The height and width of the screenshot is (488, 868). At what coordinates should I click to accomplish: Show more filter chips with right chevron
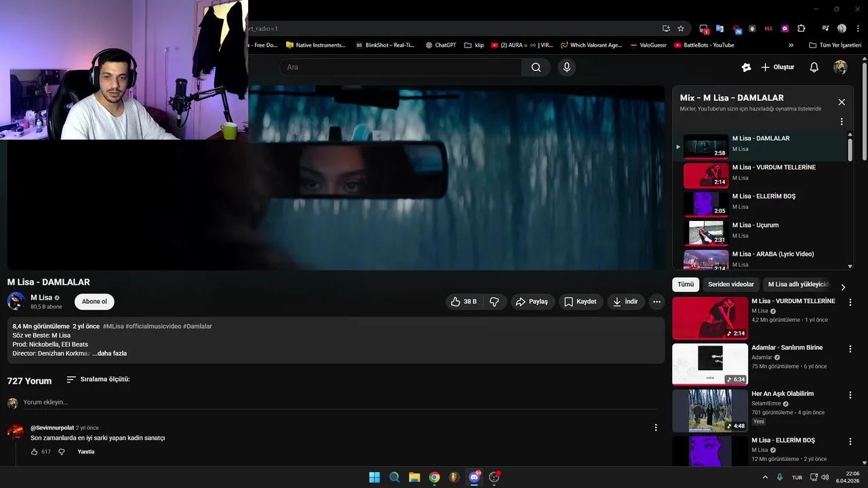pos(843,287)
